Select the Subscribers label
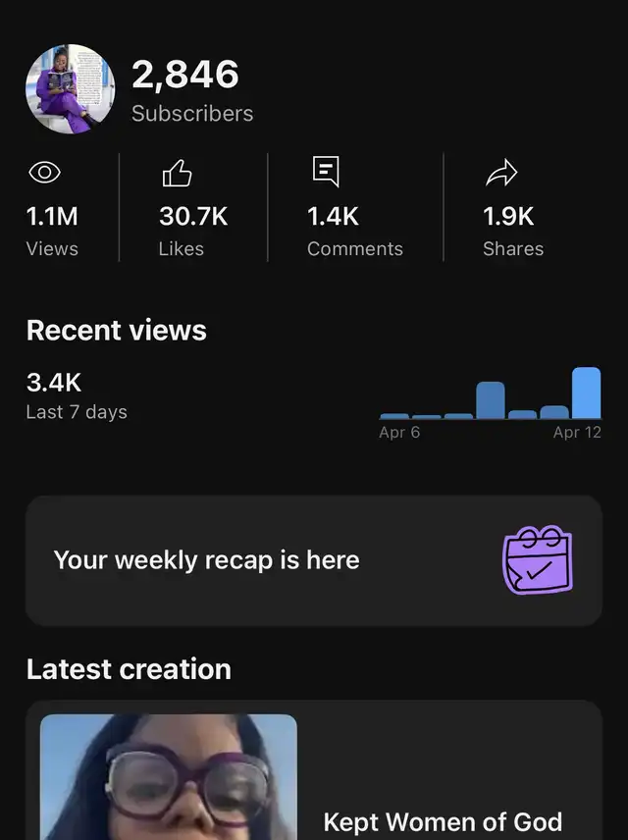 pyautogui.click(x=192, y=114)
